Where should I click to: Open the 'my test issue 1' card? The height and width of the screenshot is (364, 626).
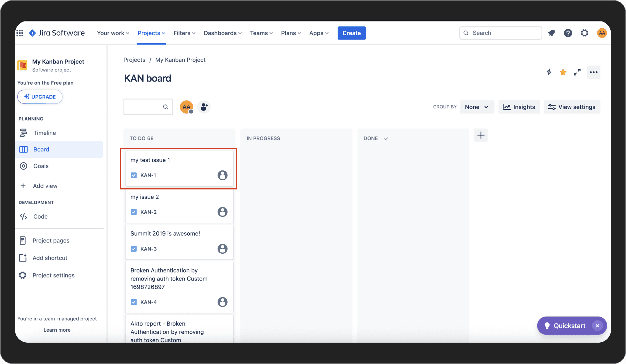point(179,168)
